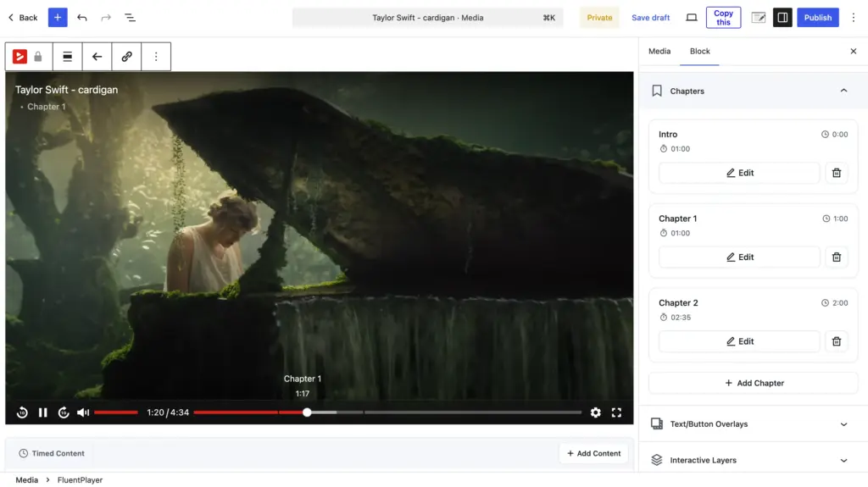Image resolution: width=868 pixels, height=487 pixels.
Task: Click the Copy this button
Action: click(x=723, y=18)
